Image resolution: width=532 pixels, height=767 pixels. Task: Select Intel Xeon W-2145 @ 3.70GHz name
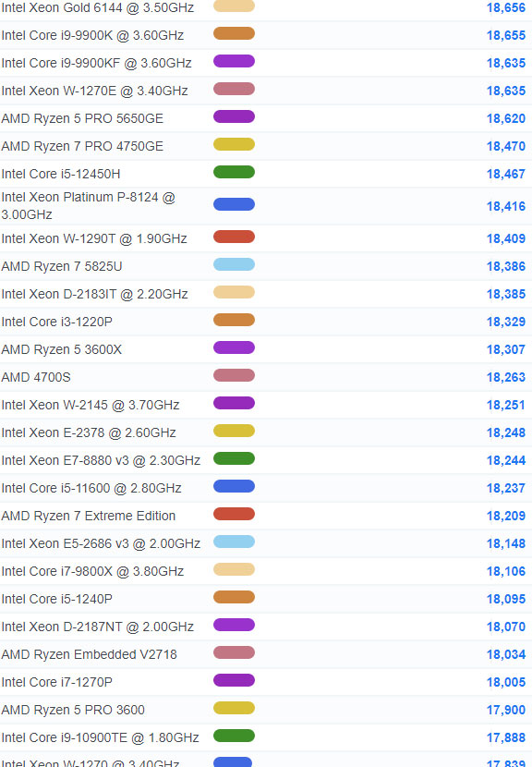click(x=91, y=405)
